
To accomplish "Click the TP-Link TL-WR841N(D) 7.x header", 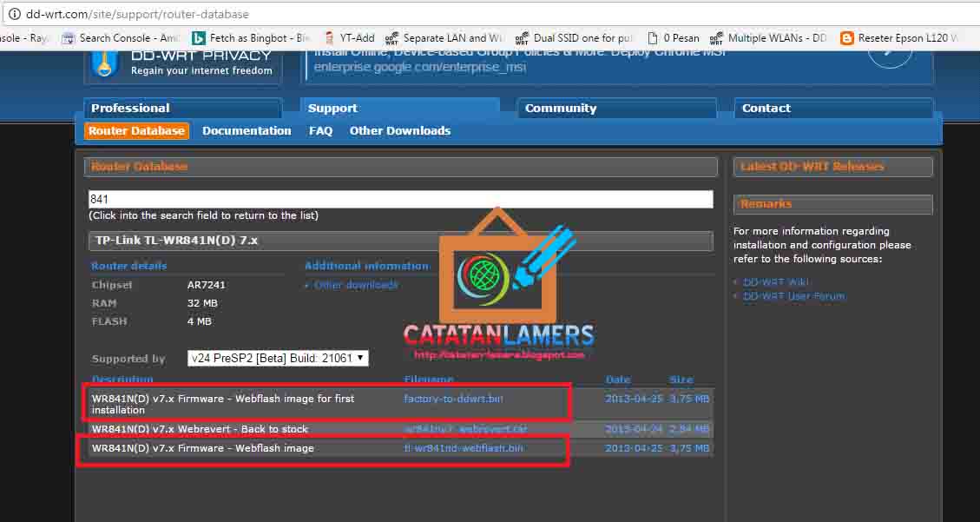I will pos(401,241).
